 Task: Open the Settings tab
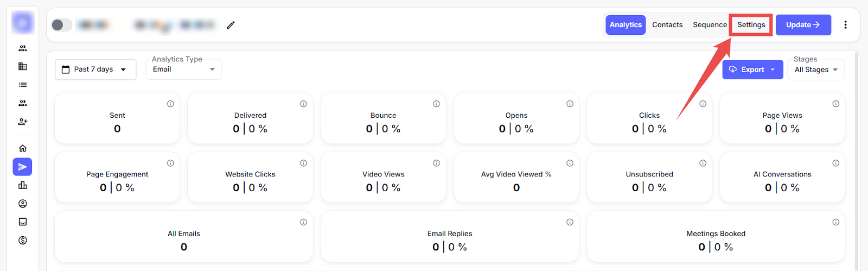point(751,25)
